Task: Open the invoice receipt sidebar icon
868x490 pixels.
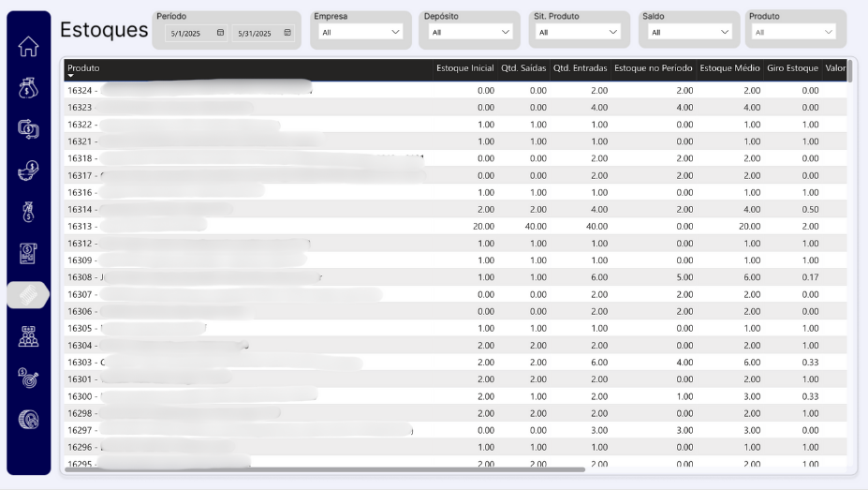Action: pyautogui.click(x=28, y=254)
